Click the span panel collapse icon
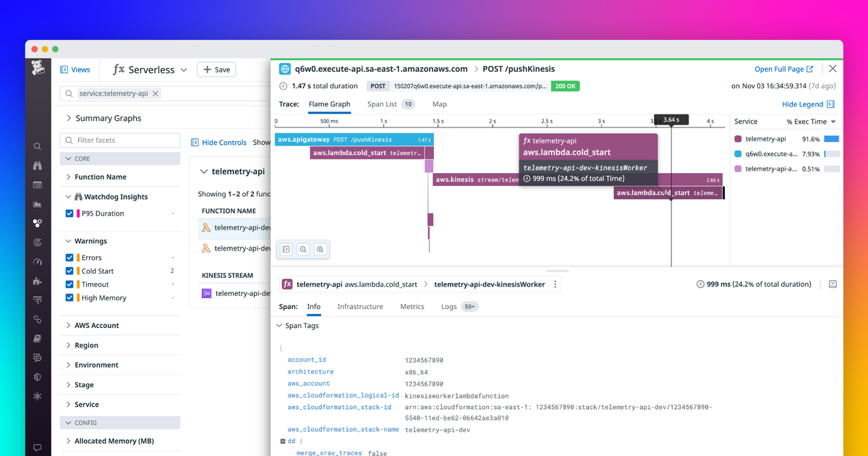Image resolution: width=868 pixels, height=456 pixels. tap(833, 284)
